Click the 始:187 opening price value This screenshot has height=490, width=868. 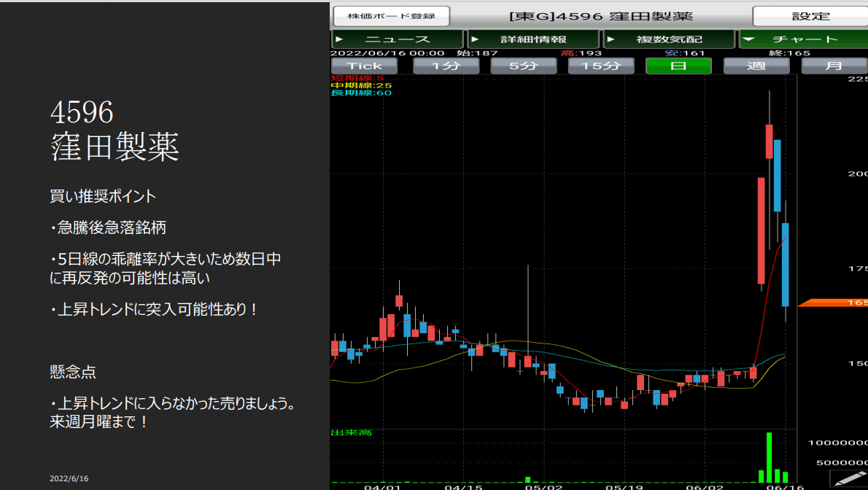(477, 53)
